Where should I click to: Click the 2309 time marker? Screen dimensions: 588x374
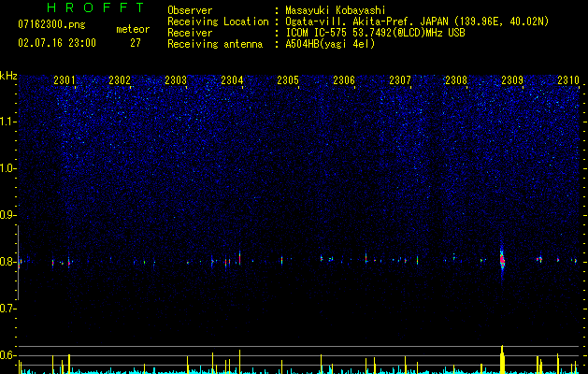[512, 80]
